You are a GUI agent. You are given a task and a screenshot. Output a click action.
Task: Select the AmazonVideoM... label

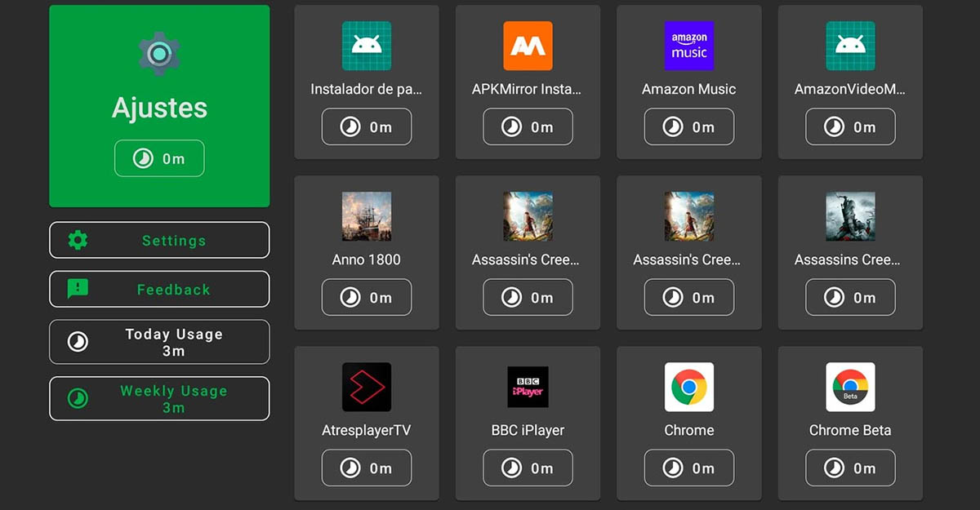tap(850, 89)
